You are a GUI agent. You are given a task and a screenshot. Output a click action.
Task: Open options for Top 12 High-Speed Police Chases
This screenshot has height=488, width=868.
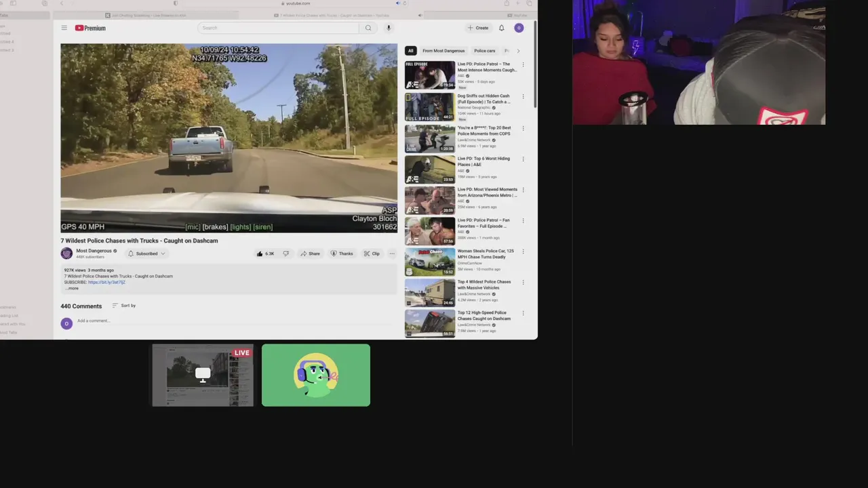[x=523, y=313]
